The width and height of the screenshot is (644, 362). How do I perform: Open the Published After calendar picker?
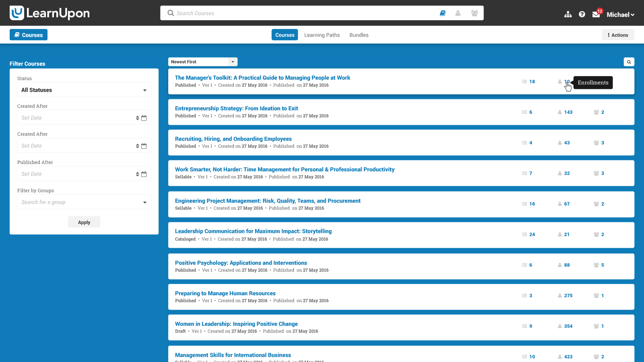tap(144, 174)
